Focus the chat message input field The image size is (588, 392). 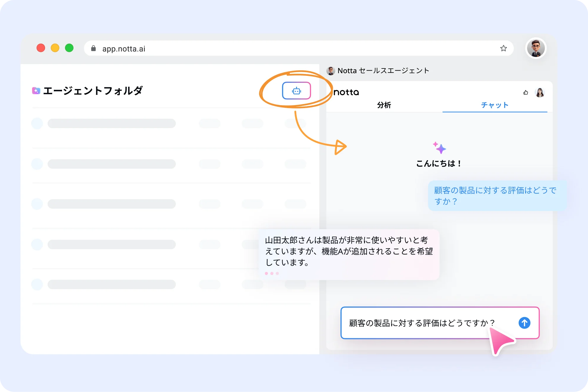click(x=440, y=323)
